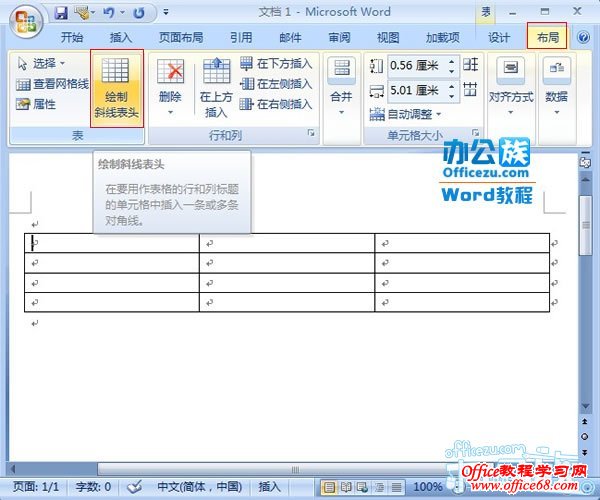Click select browse object circle

[585, 436]
